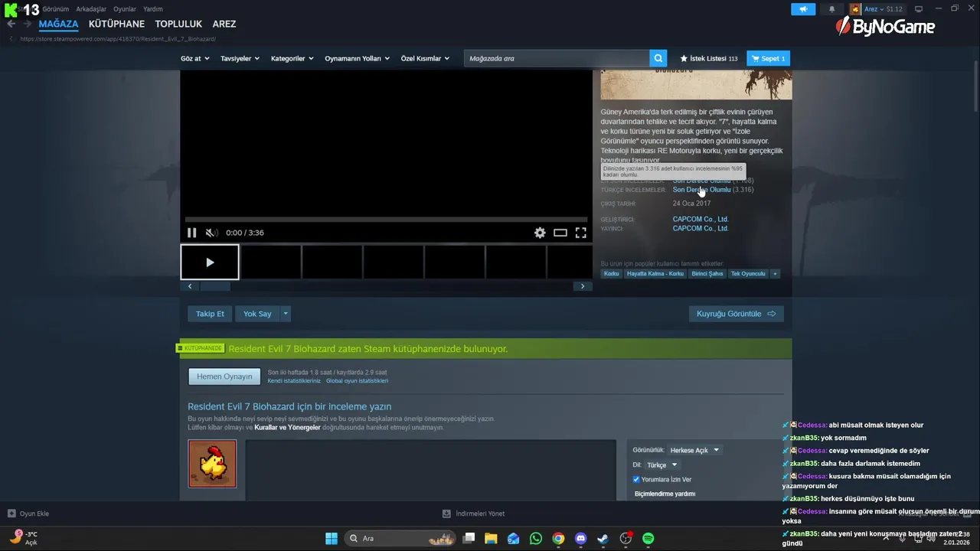980x551 pixels.
Task: Open Steam from the taskbar
Action: [x=603, y=539]
